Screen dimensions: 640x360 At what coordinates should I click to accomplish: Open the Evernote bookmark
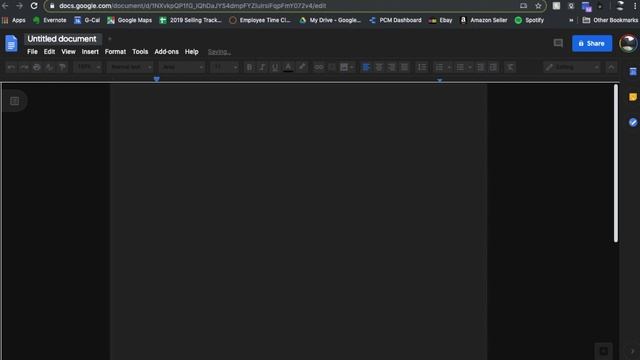(50, 20)
